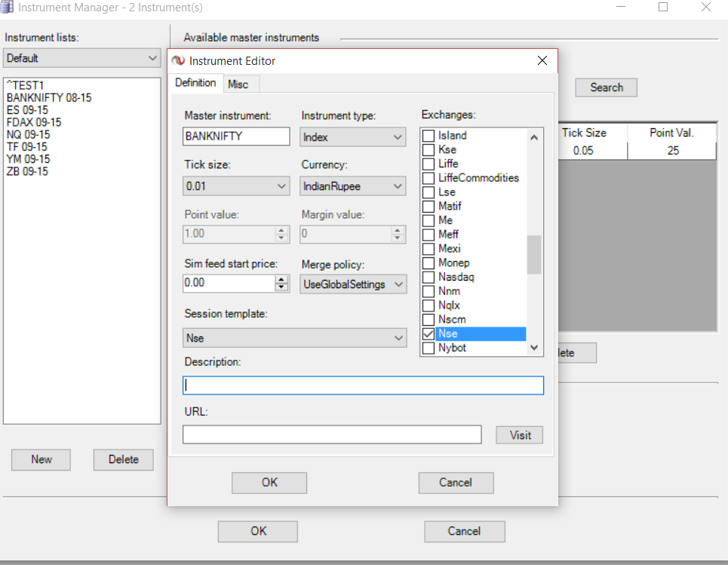Click the URL input field

(x=332, y=434)
